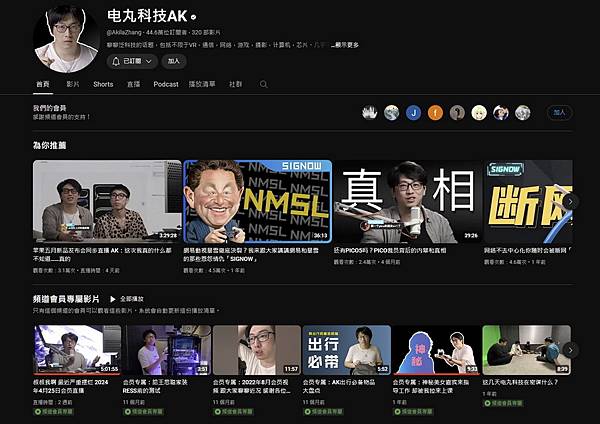Open the 电丸科技AK channel avatar
The image size is (600, 424).
(x=67, y=39)
